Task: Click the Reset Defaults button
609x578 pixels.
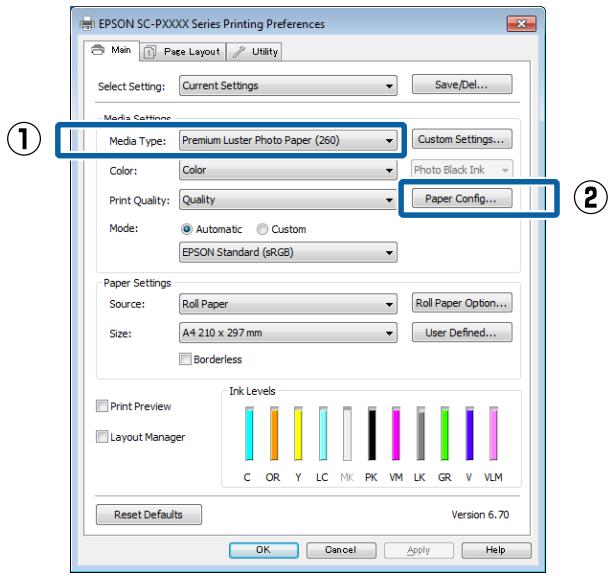Action: [x=149, y=515]
